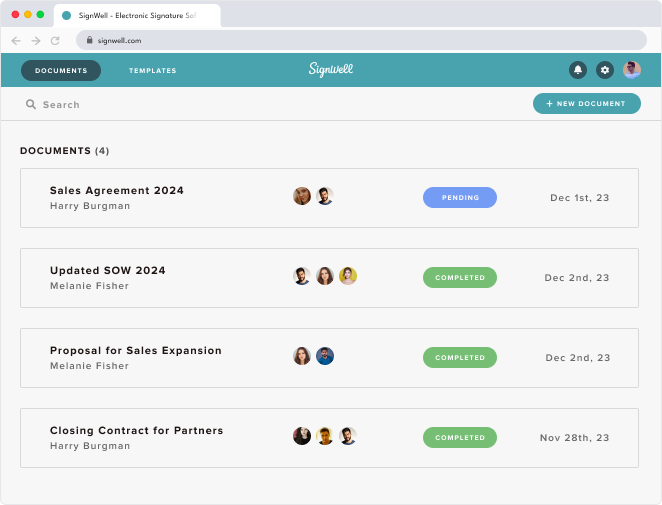
Task: Open Closing Contract for Partners document
Action: [x=137, y=431]
